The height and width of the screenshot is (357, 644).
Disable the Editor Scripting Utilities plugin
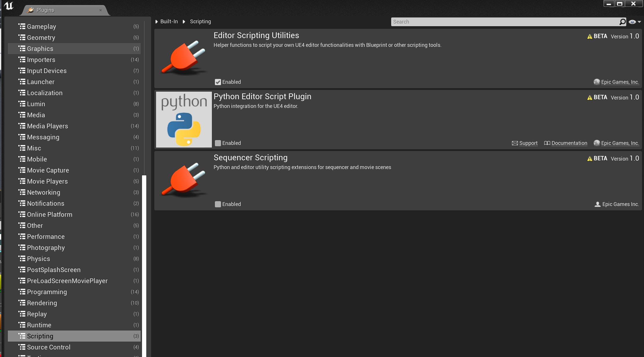tap(218, 82)
